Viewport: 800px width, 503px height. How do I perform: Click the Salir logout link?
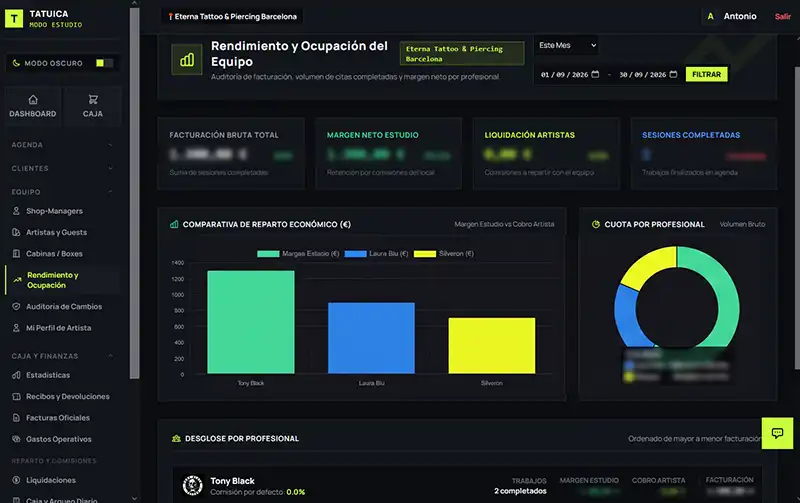[782, 16]
